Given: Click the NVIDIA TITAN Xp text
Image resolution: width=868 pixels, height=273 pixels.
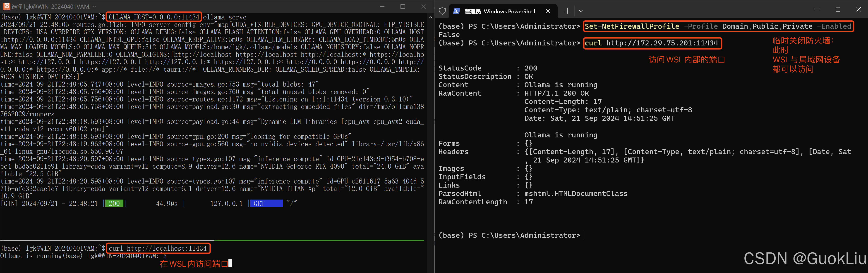Looking at the screenshot, I should click(x=286, y=189).
